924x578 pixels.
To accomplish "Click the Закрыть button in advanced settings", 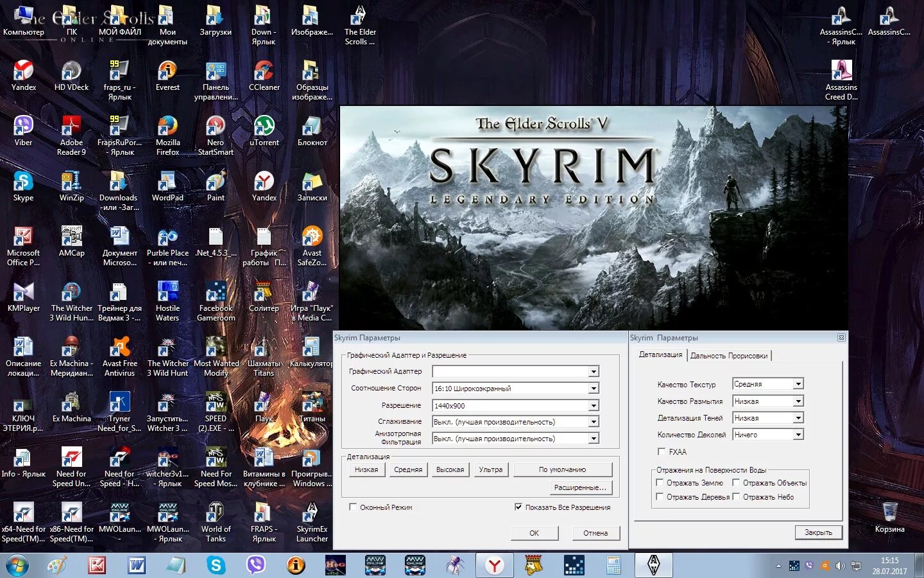I will click(818, 532).
